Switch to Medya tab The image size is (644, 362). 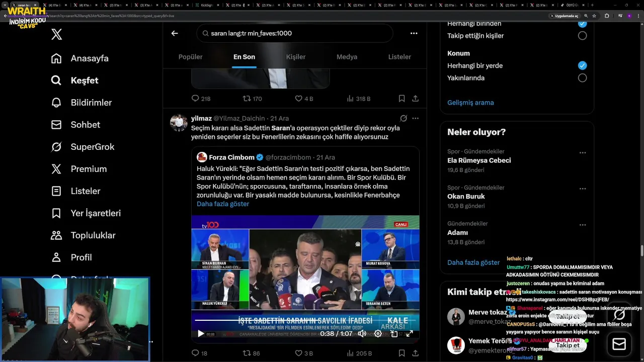347,57
